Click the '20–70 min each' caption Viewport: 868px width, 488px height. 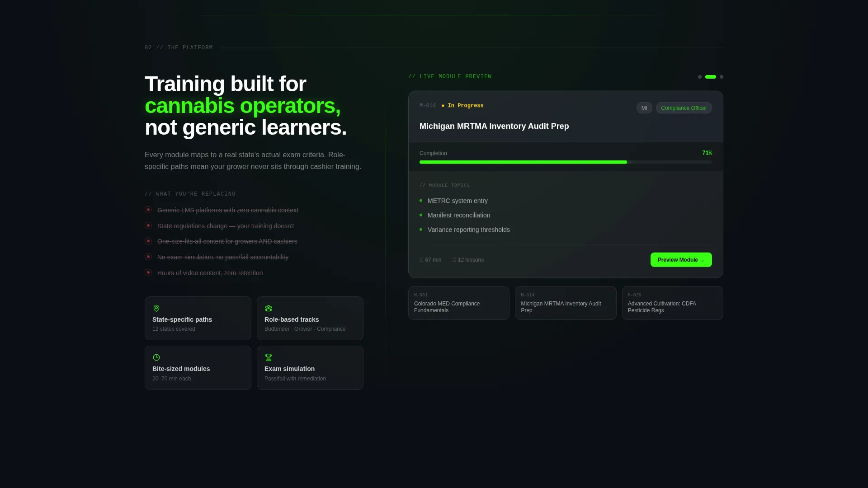pos(171,379)
